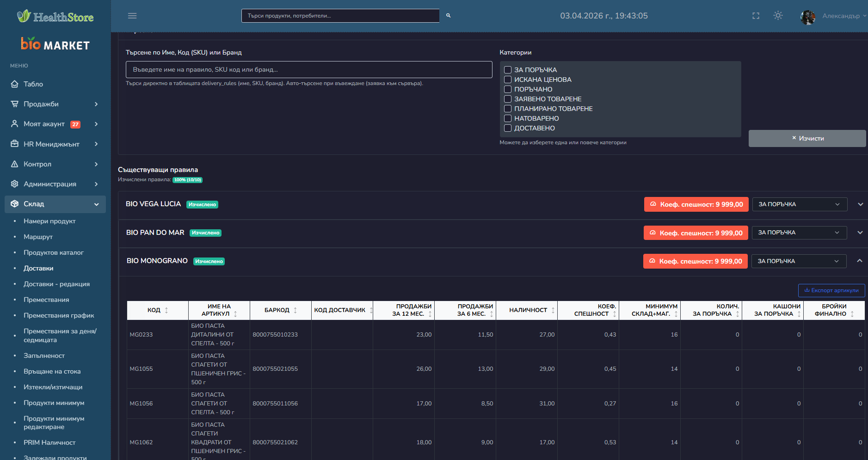The image size is (868, 460).
Task: Sort by ИМЕ НА АРТИКУЛ column
Action: 219,310
